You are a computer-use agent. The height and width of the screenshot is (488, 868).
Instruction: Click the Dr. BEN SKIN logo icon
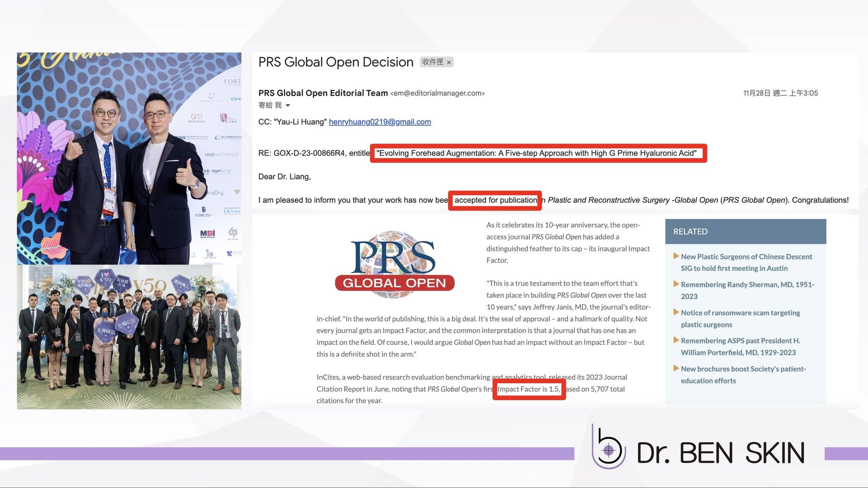(609, 447)
